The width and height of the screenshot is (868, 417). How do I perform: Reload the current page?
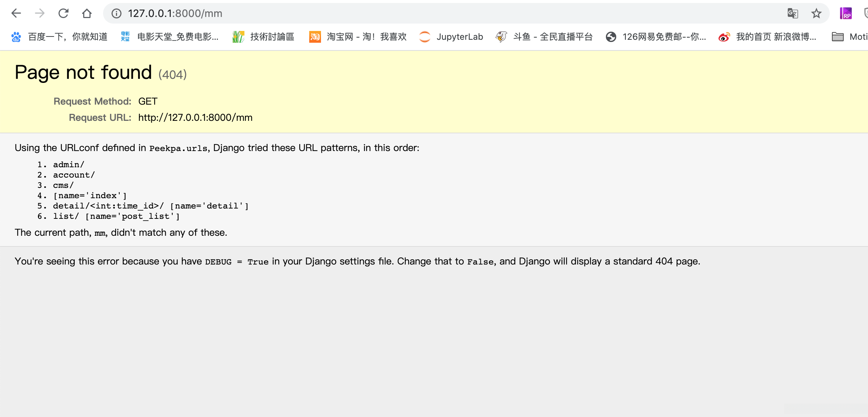click(x=63, y=14)
